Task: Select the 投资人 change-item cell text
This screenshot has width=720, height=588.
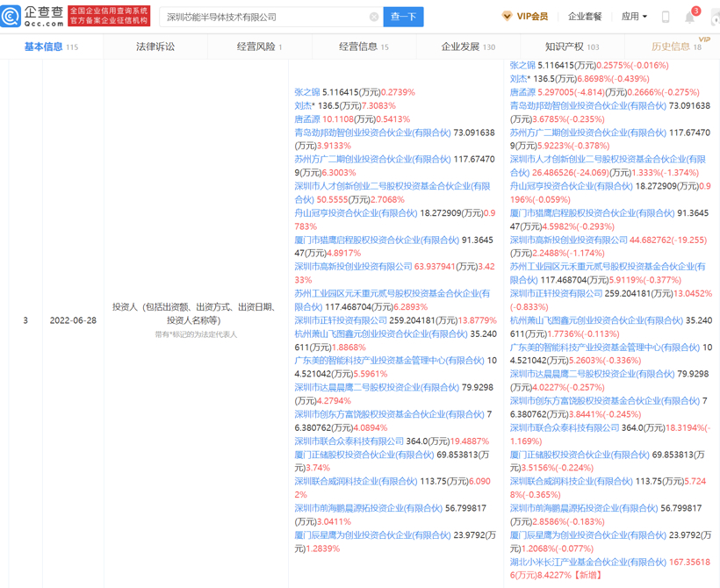Action: coord(193,313)
